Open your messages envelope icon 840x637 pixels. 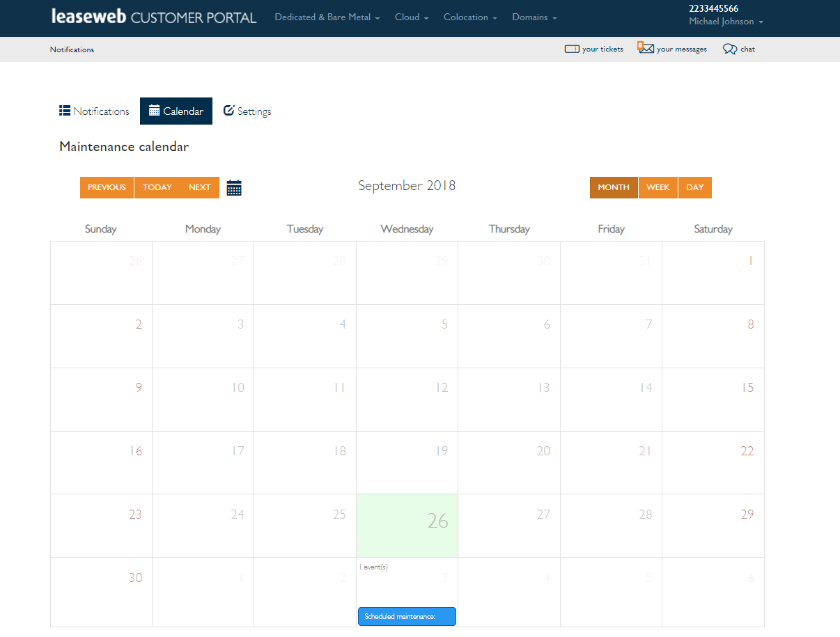(646, 49)
